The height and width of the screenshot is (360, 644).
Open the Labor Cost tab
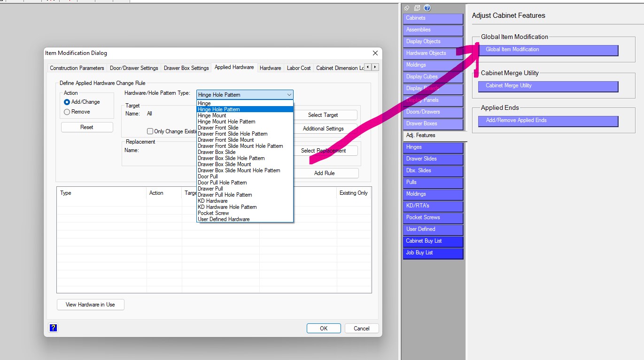(299, 68)
